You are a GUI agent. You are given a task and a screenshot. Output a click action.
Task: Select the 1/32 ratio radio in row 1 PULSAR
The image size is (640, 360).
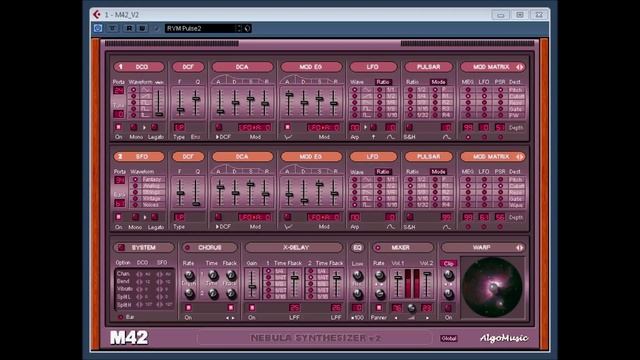pyautogui.click(x=410, y=115)
